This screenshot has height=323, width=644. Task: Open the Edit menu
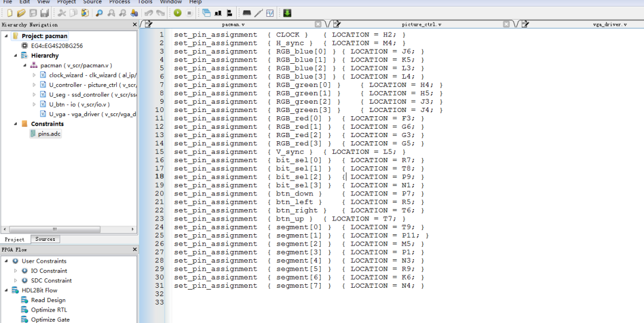point(24,2)
